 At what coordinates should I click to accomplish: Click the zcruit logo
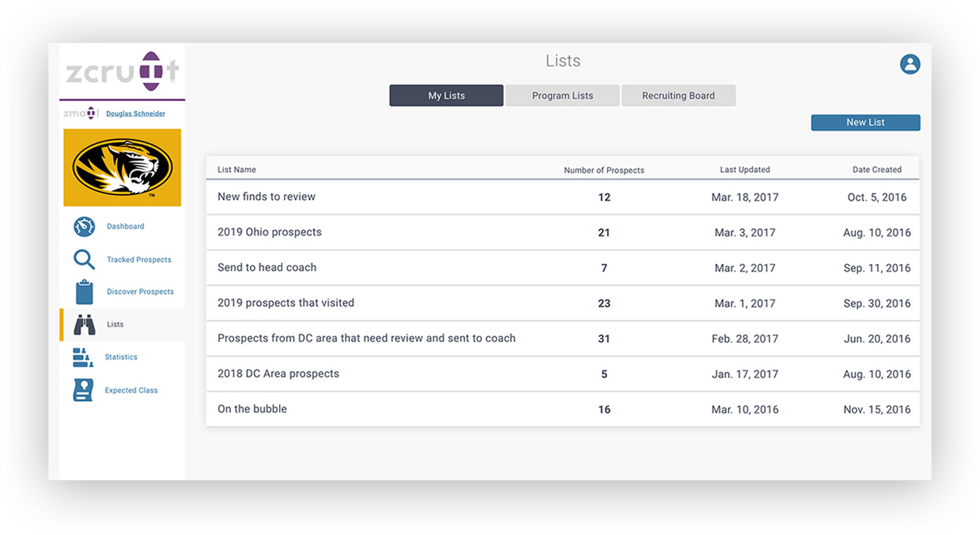click(122, 71)
